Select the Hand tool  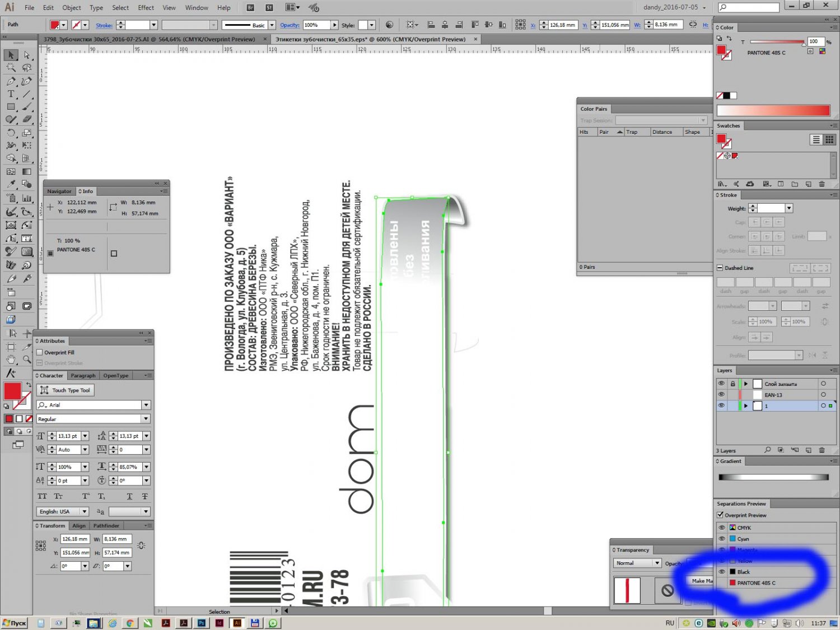[x=11, y=360]
